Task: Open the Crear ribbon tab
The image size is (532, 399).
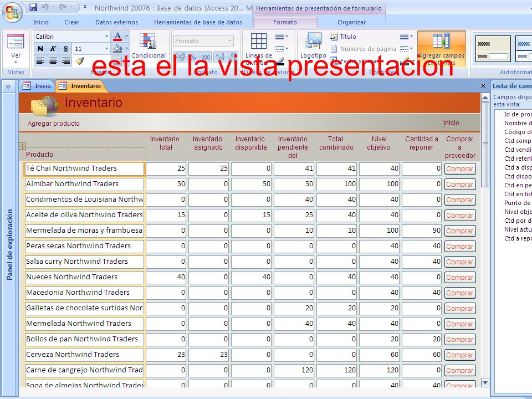Action: point(71,22)
